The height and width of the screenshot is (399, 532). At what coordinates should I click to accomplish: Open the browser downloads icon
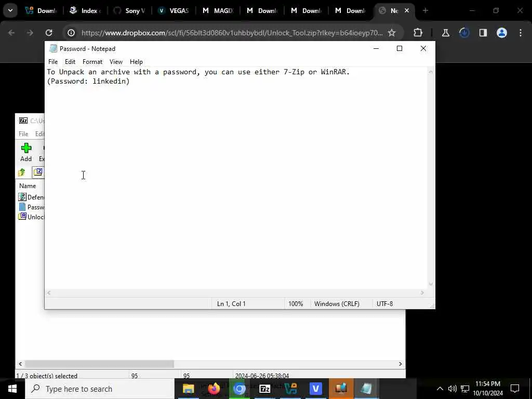click(x=464, y=33)
